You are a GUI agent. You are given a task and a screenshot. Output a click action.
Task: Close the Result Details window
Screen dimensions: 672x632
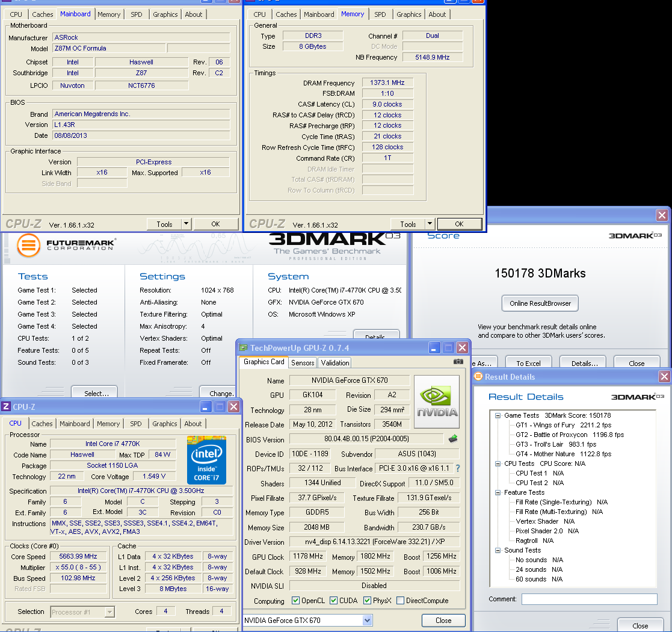pos(664,376)
